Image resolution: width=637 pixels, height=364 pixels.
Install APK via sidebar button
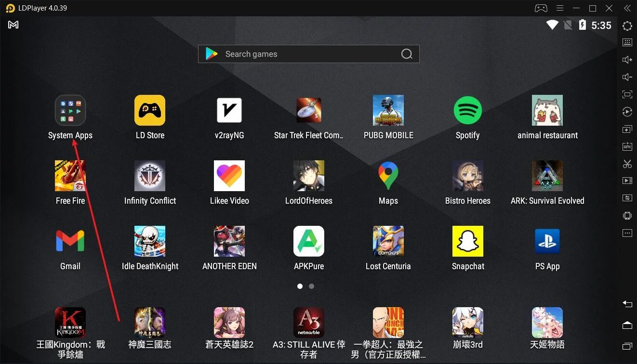pyautogui.click(x=627, y=146)
